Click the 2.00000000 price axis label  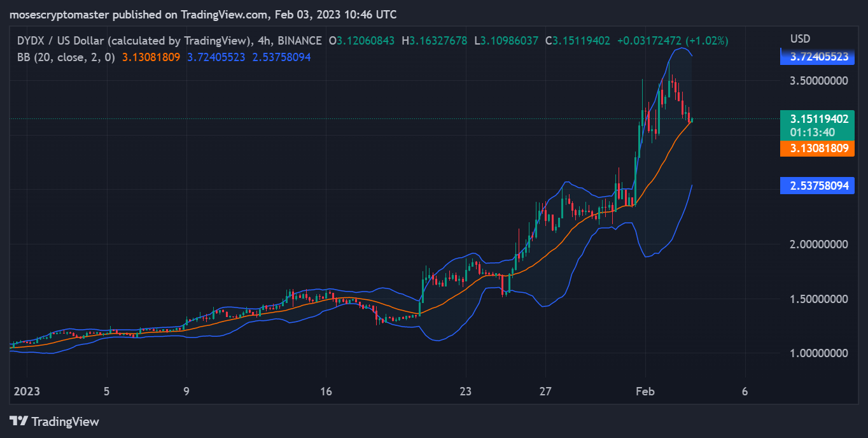(x=819, y=244)
